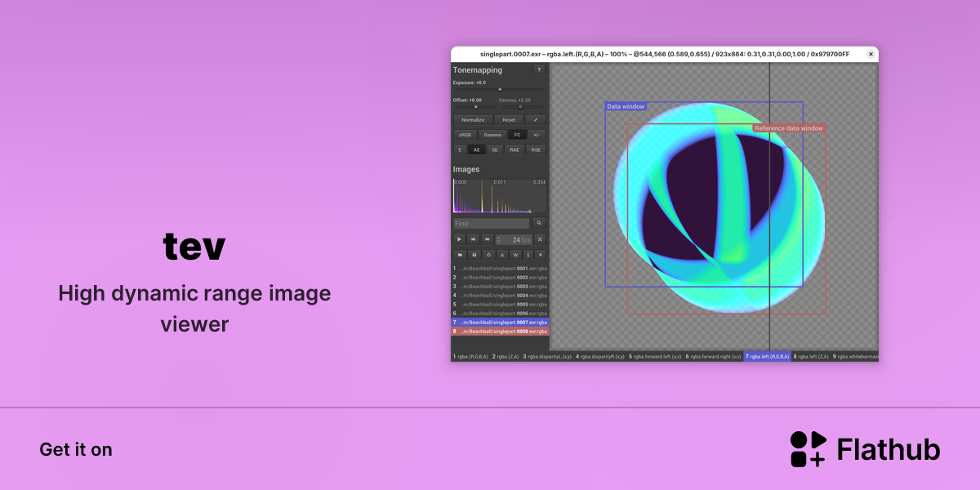Select the Gamma tonemap mode
The height and width of the screenshot is (490, 980).
[492, 135]
